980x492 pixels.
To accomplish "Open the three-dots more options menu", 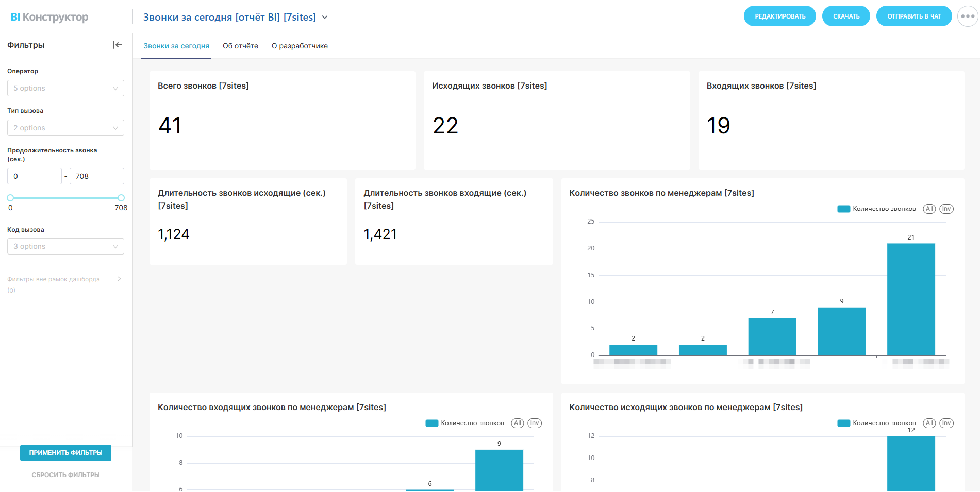I will point(968,16).
